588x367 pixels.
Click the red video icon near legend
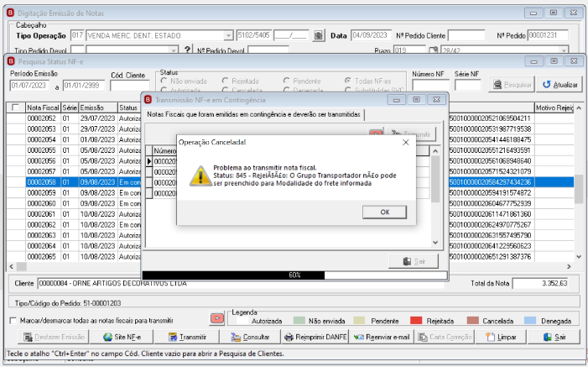pos(216,318)
